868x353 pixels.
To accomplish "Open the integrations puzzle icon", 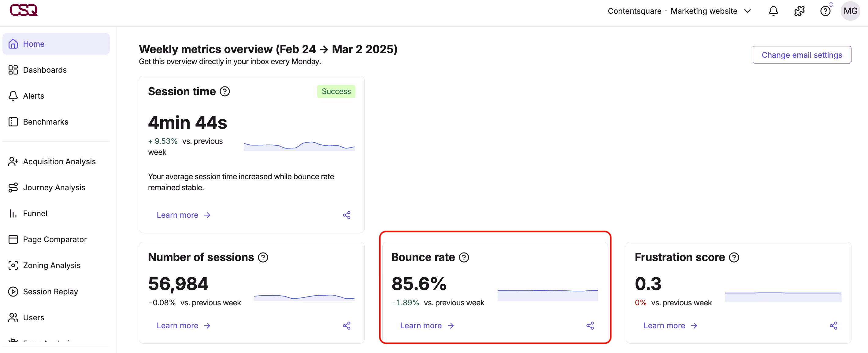I will (x=799, y=11).
